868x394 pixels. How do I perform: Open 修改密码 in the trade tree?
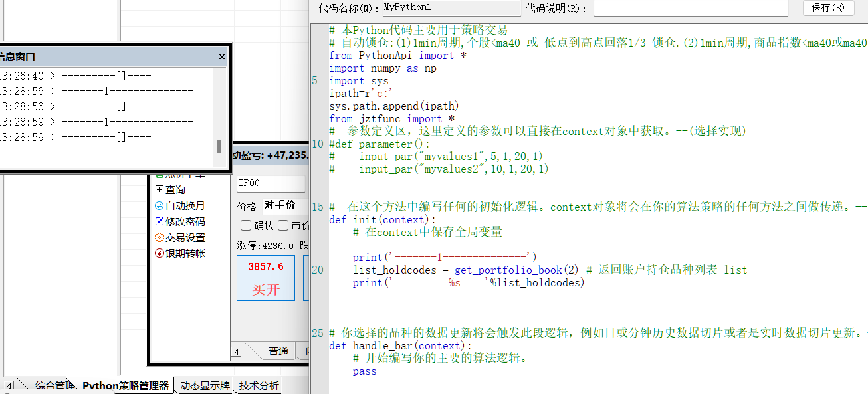(x=185, y=222)
